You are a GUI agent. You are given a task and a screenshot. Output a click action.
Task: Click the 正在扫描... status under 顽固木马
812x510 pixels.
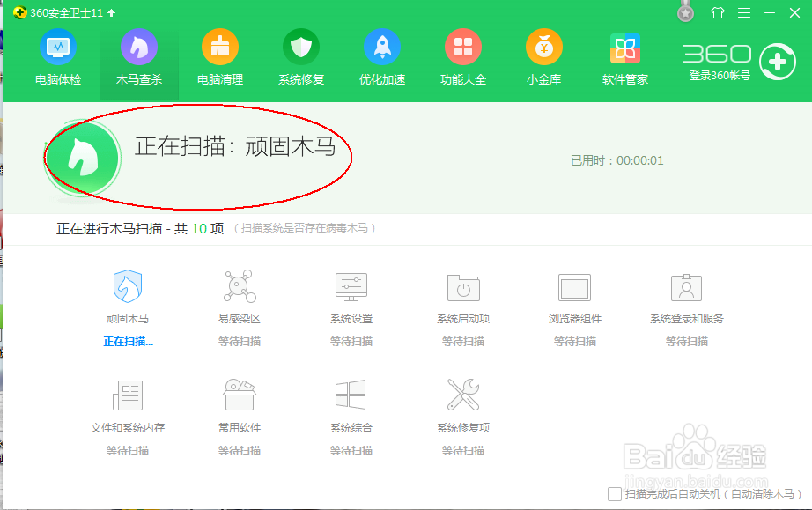pyautogui.click(x=128, y=342)
